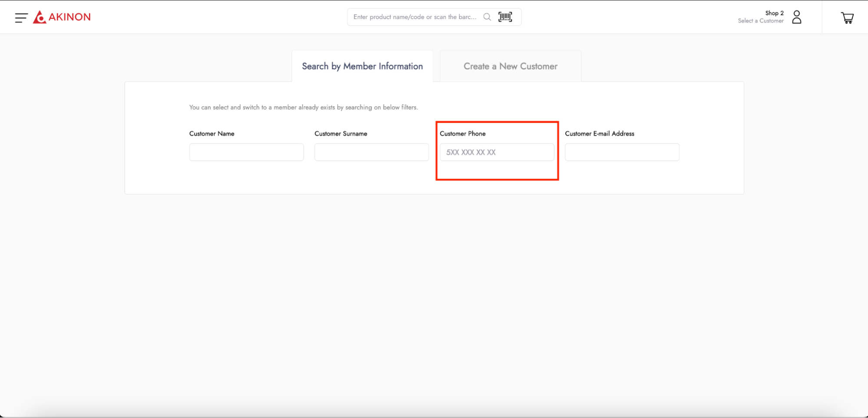This screenshot has height=418, width=868.
Task: Focus the product name/code search box
Action: [414, 17]
